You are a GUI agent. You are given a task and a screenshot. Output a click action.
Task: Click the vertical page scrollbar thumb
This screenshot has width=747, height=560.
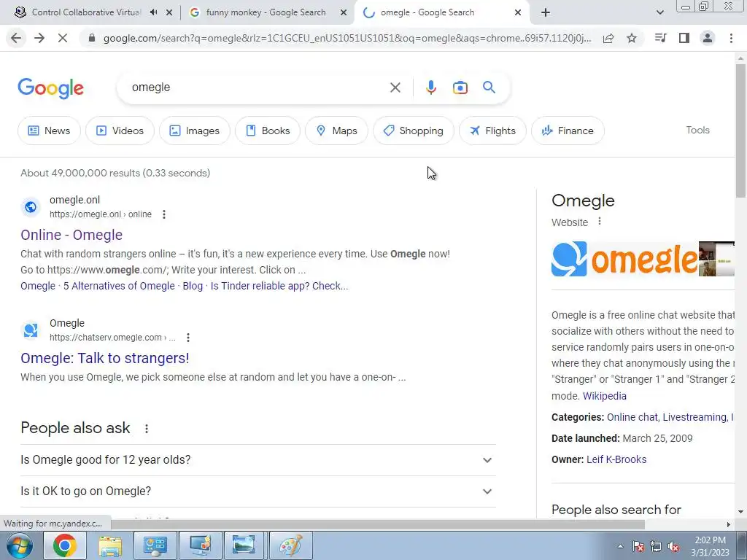(740, 130)
